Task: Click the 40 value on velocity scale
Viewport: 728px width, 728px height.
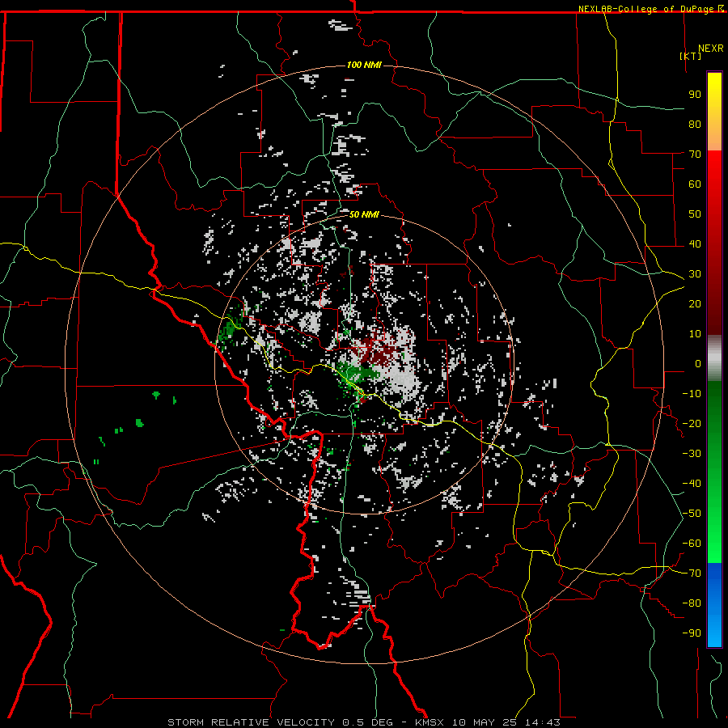Action: 695,243
